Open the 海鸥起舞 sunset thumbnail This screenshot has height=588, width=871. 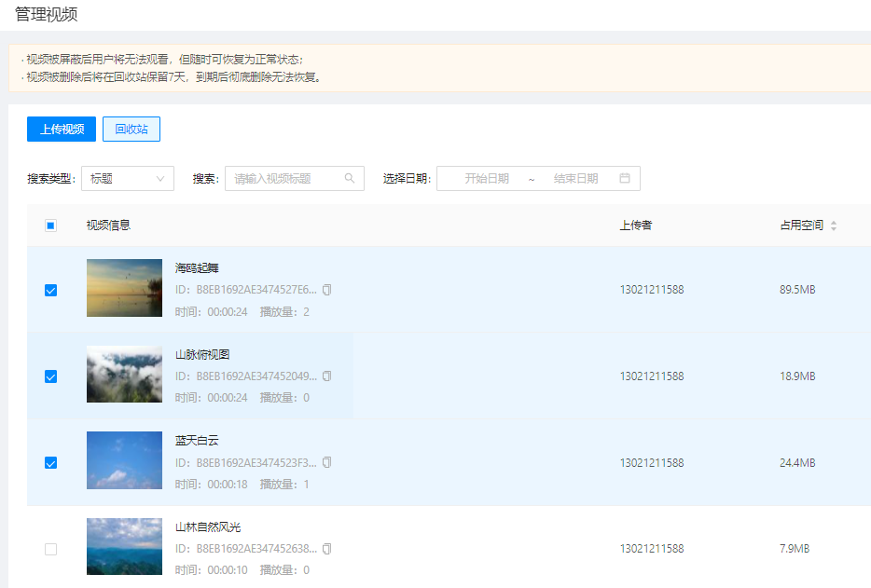[124, 288]
